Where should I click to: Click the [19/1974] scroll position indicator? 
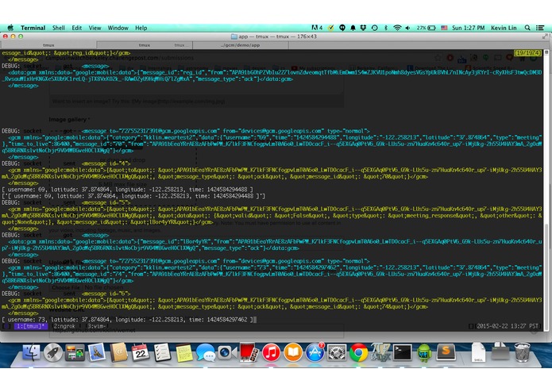527,52
